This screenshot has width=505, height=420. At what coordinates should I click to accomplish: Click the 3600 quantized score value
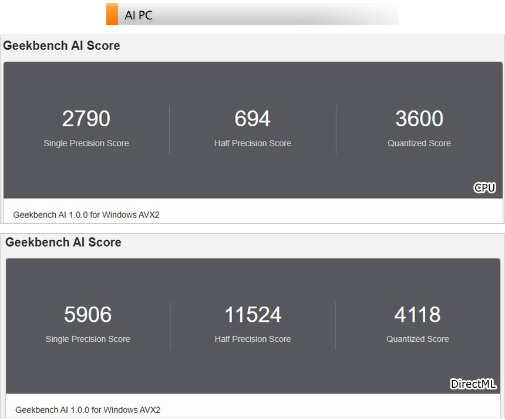419,118
